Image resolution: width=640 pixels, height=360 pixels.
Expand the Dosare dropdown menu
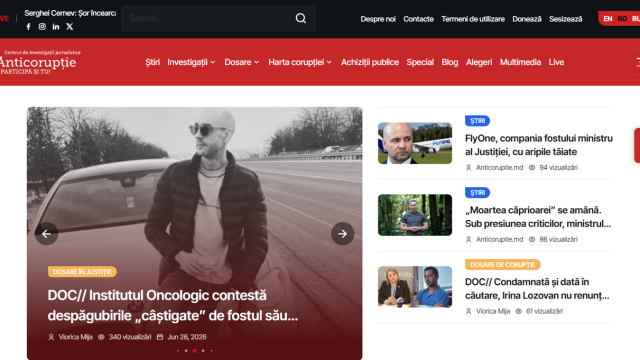242,62
